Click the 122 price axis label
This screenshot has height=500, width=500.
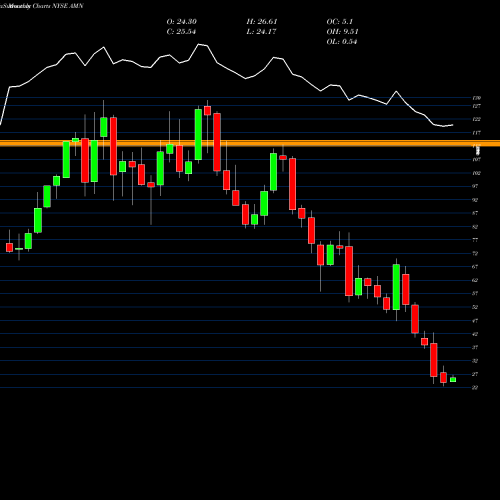click(477, 119)
